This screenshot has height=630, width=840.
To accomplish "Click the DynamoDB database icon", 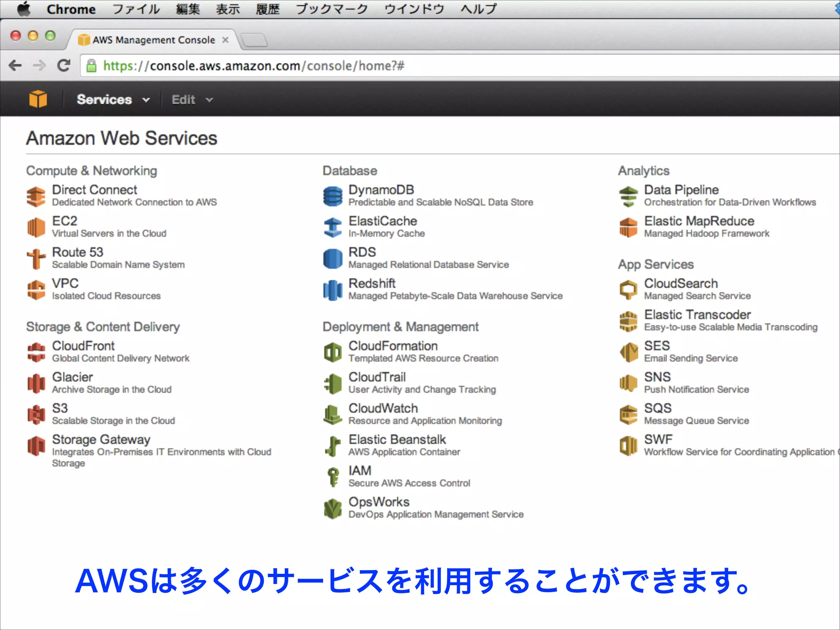I will pyautogui.click(x=333, y=196).
